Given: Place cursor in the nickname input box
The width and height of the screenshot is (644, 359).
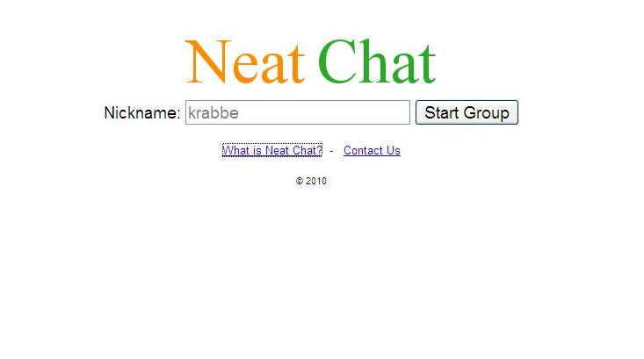Looking at the screenshot, I should [x=297, y=112].
